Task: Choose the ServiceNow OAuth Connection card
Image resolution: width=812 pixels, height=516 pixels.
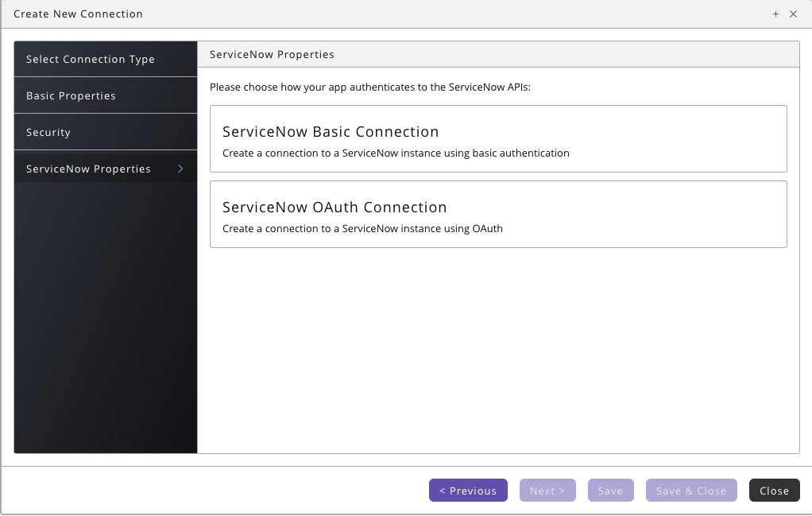Action: click(x=498, y=214)
